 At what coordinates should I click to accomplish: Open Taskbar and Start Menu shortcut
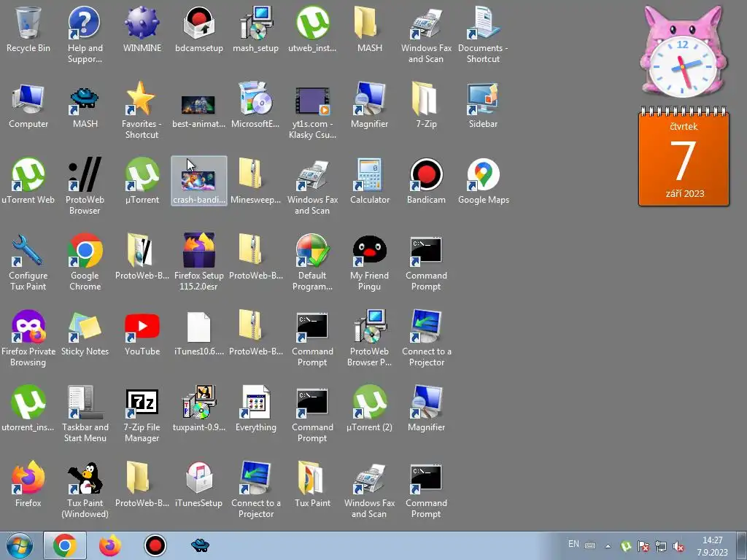tap(85, 413)
